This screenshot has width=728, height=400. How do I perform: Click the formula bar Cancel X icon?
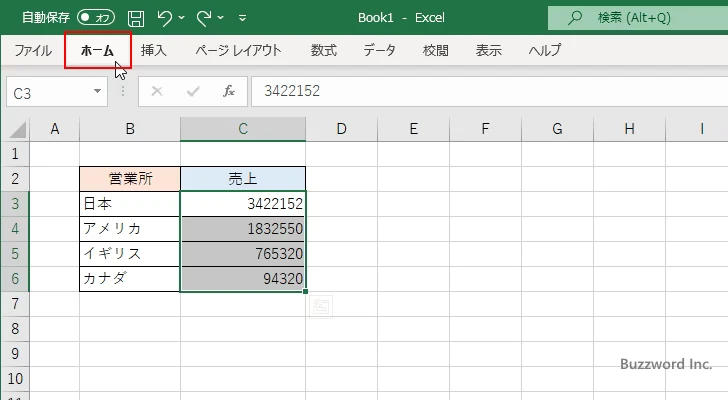(x=157, y=91)
